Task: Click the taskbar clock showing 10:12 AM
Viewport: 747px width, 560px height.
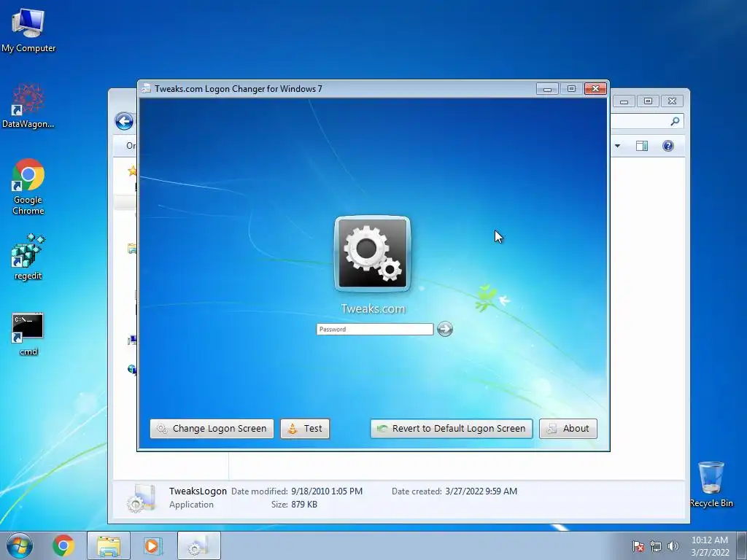Action: coord(710,546)
